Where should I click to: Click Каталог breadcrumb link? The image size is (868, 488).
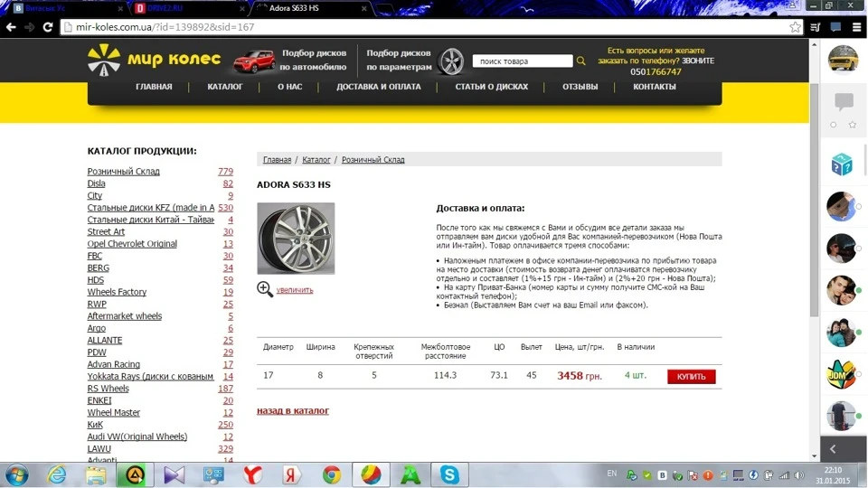click(x=316, y=159)
